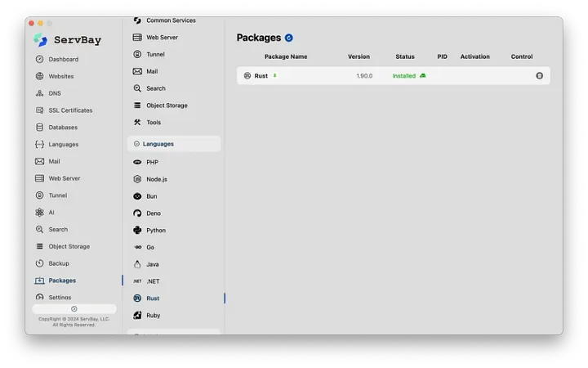
Task: Close the ServBay window
Action: (32, 23)
